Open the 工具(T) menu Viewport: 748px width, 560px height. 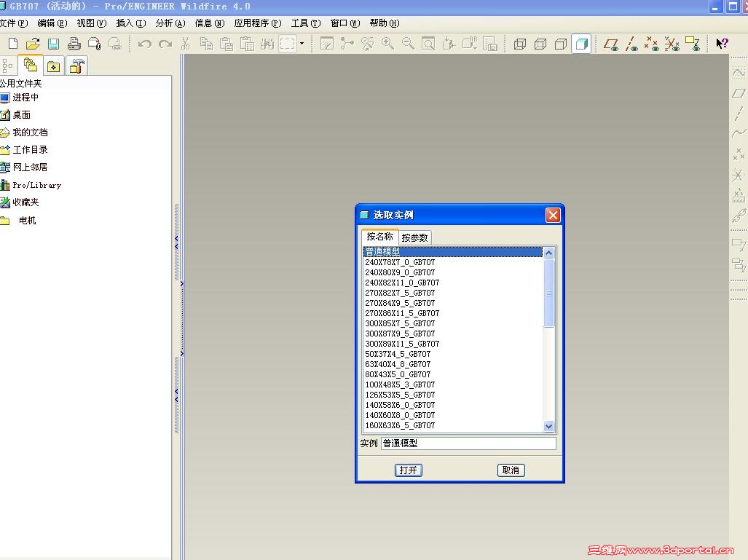click(x=306, y=23)
